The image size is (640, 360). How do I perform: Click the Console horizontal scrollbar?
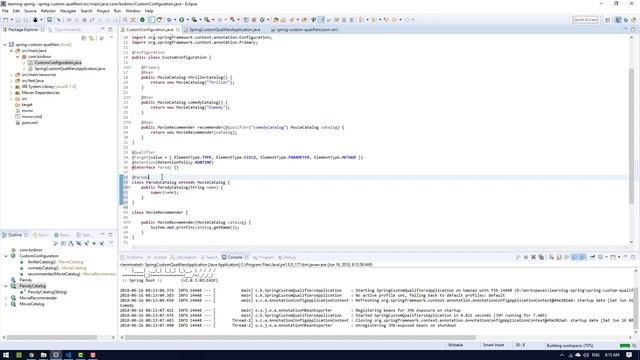point(300,338)
